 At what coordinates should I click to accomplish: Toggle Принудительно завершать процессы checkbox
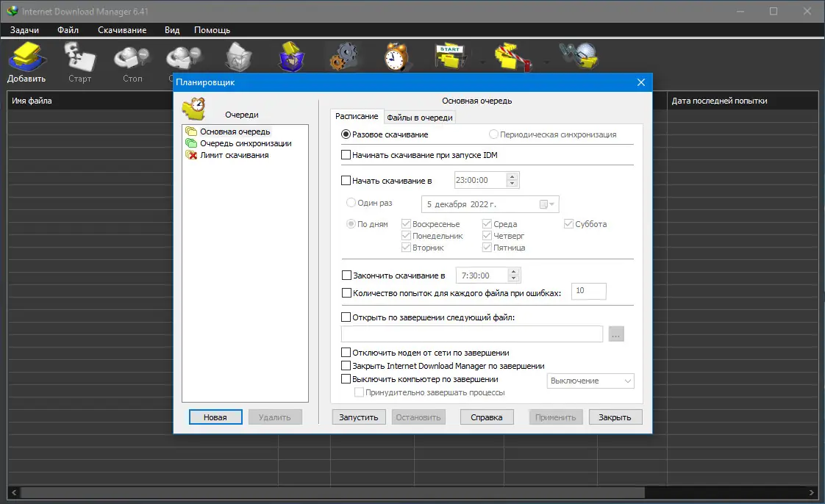point(359,392)
